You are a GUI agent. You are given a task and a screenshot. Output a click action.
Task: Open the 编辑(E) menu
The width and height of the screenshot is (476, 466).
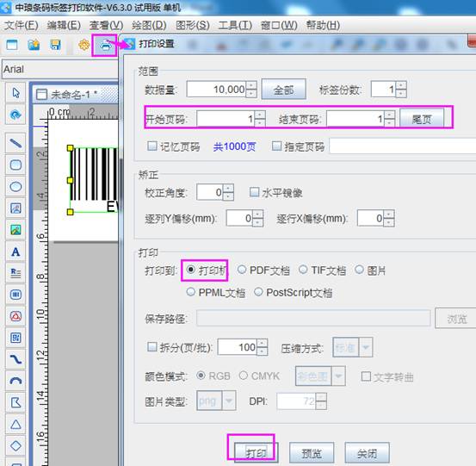point(64,25)
